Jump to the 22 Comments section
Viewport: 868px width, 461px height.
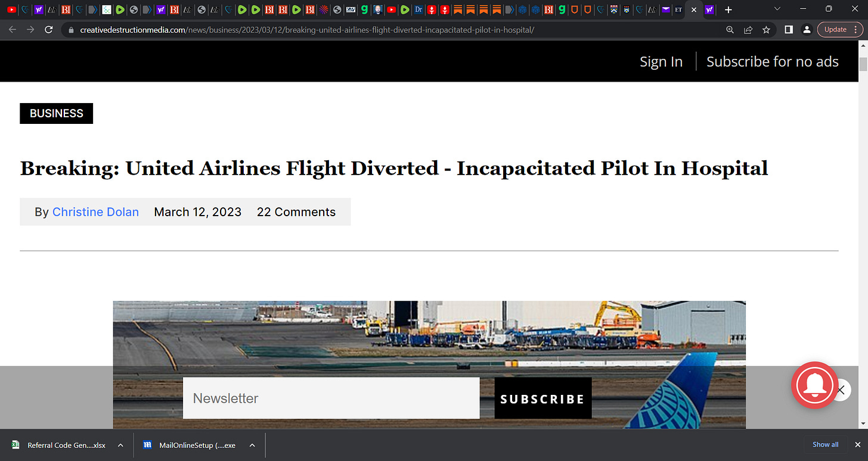[296, 212]
